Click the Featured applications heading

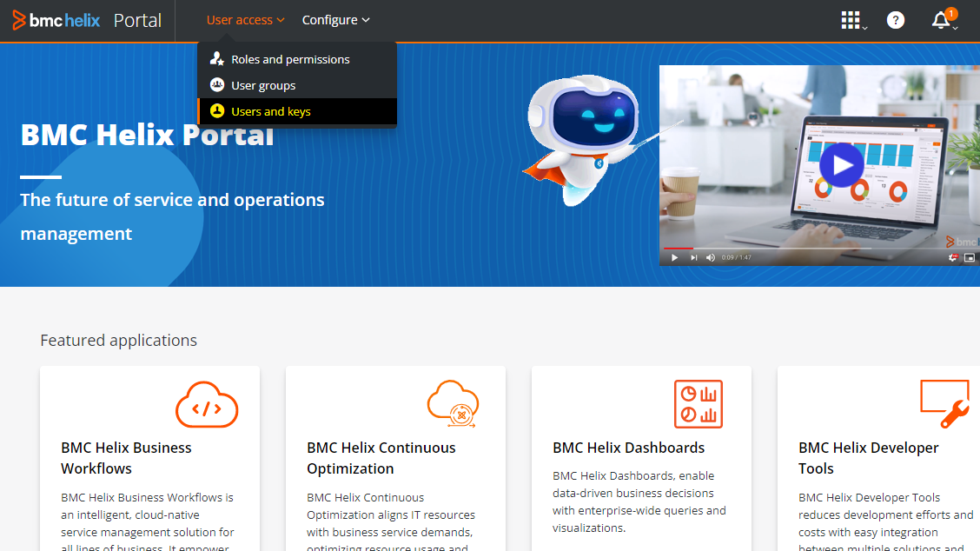point(119,340)
